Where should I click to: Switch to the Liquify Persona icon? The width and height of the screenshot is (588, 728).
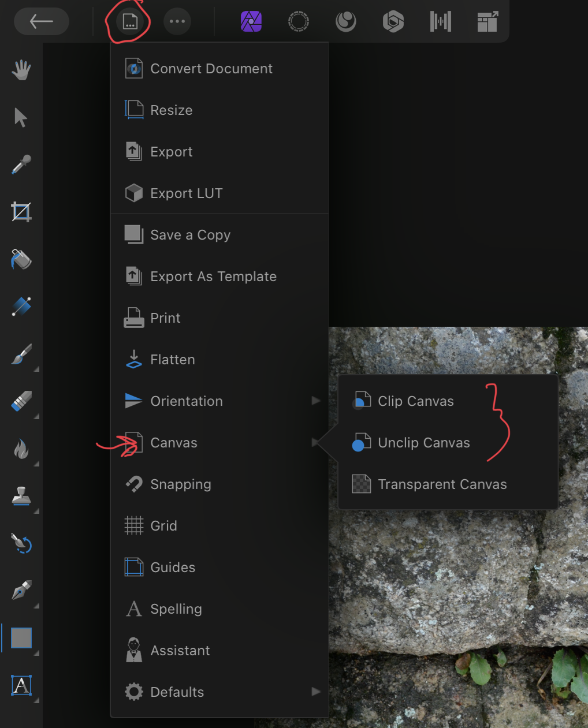[299, 22]
